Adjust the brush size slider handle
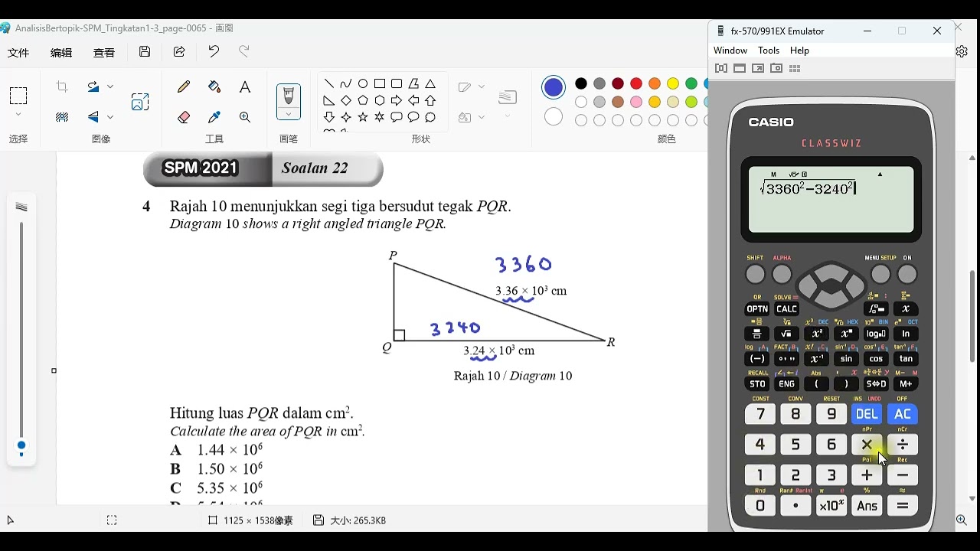 point(21,445)
